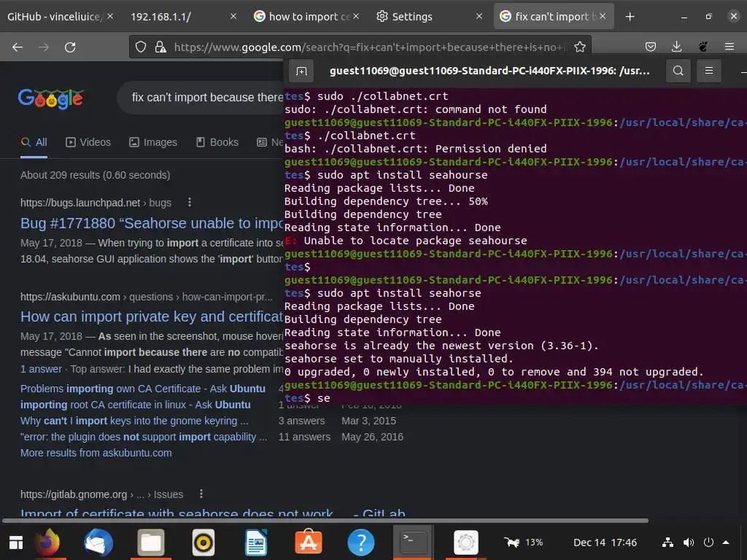Open options for the gitlab.gnome.org result
Image resolution: width=747 pixels, height=560 pixels.
click(x=201, y=494)
